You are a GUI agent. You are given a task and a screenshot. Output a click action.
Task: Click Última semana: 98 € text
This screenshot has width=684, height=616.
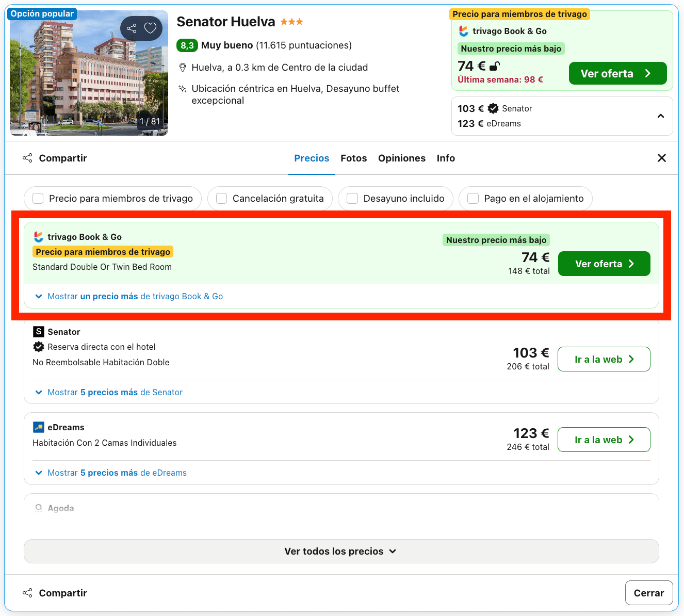point(500,79)
